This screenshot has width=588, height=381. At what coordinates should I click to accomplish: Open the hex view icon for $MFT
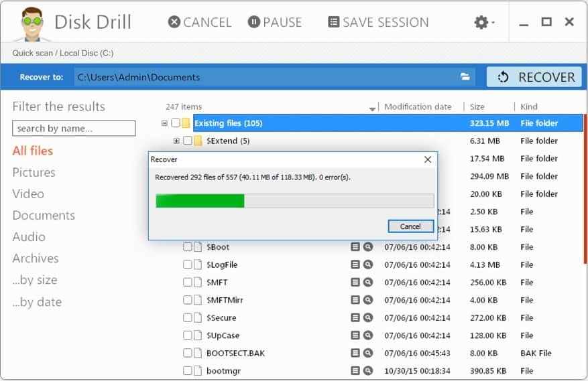pos(355,282)
